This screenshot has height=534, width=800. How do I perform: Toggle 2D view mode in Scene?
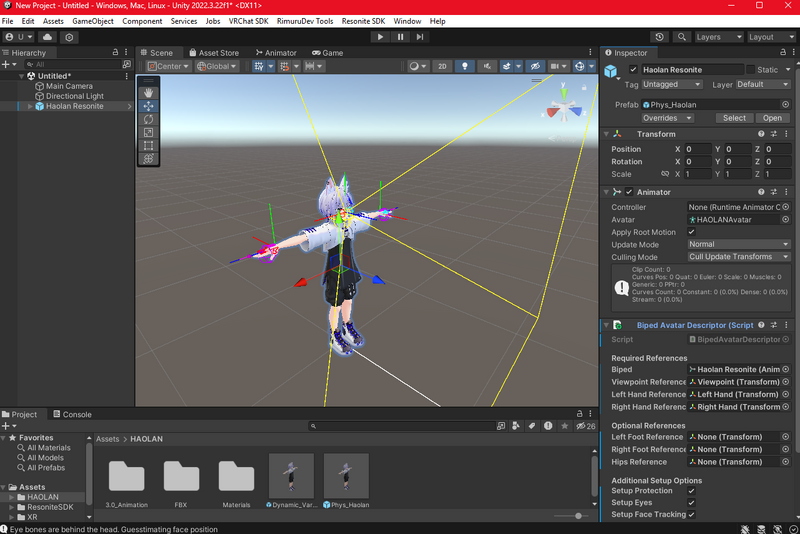point(442,67)
